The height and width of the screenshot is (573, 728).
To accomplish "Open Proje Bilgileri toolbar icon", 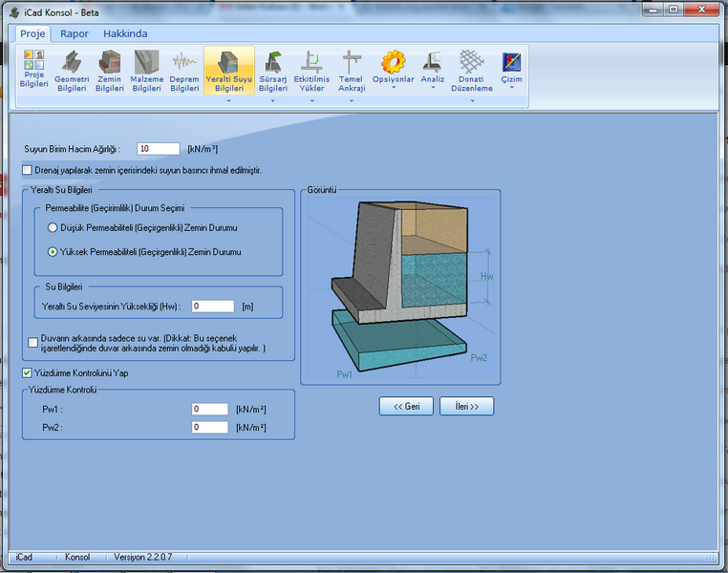I will [33, 68].
